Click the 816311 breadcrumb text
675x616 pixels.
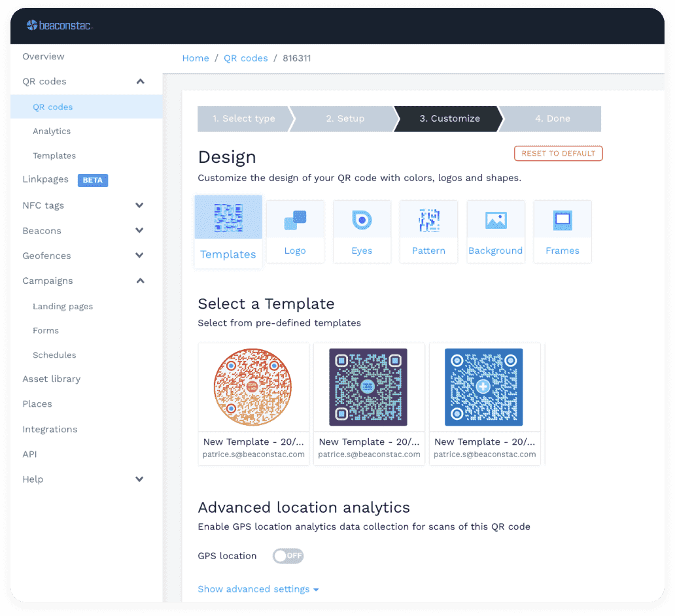(296, 58)
